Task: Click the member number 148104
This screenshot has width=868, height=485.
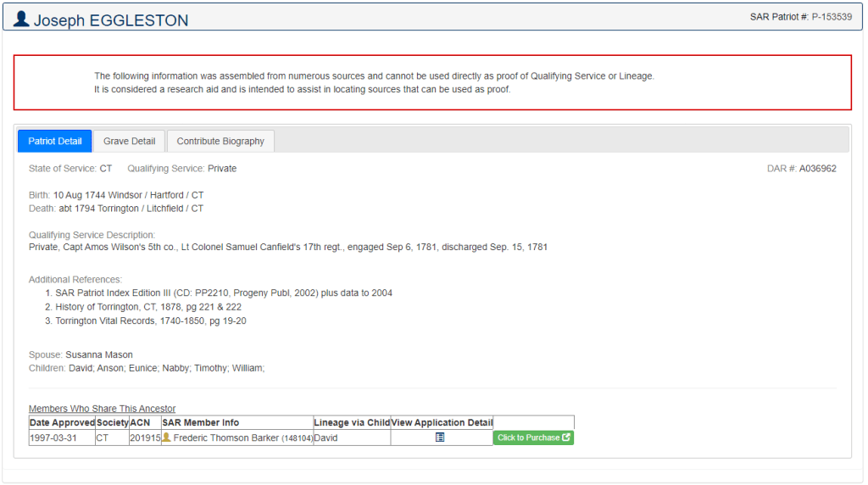Action: 297,438
